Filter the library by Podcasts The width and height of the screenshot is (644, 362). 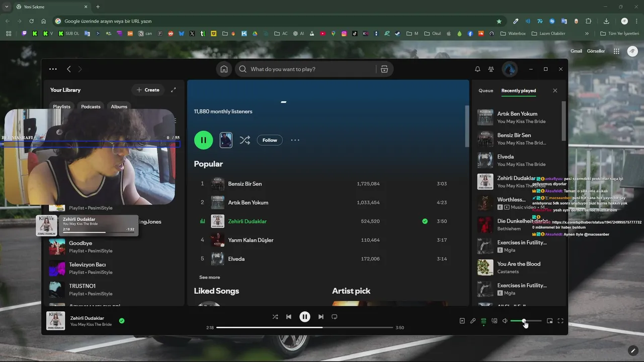pyautogui.click(x=91, y=107)
